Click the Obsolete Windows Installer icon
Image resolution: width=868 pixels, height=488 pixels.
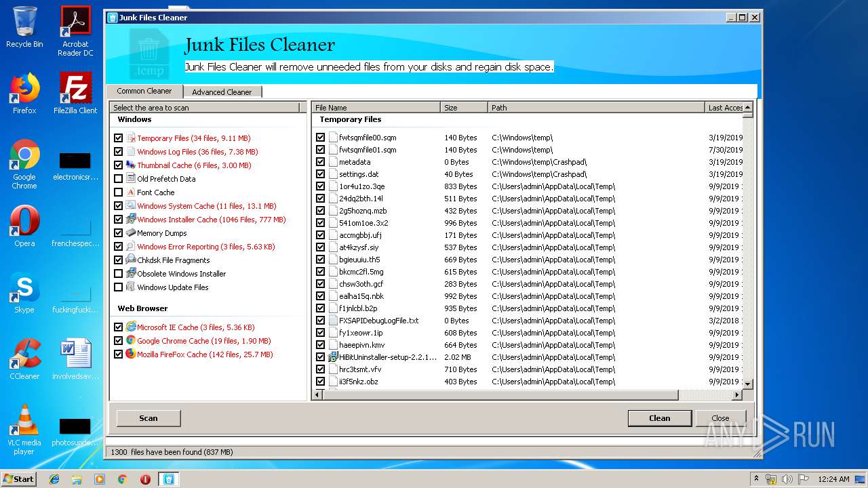point(131,274)
